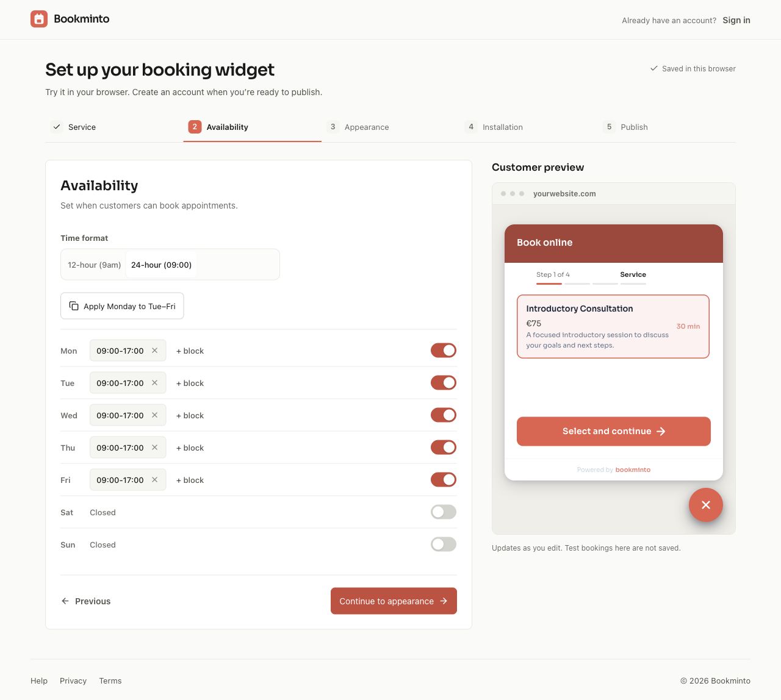This screenshot has height=700, width=781.
Task: Edit Monday's 09:00-17:00 time range
Action: coord(120,351)
